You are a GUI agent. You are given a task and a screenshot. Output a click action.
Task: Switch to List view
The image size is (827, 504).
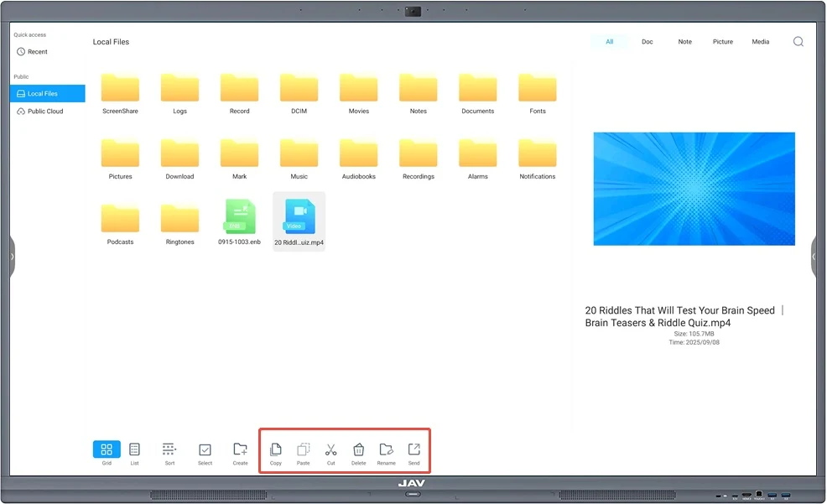pyautogui.click(x=134, y=449)
